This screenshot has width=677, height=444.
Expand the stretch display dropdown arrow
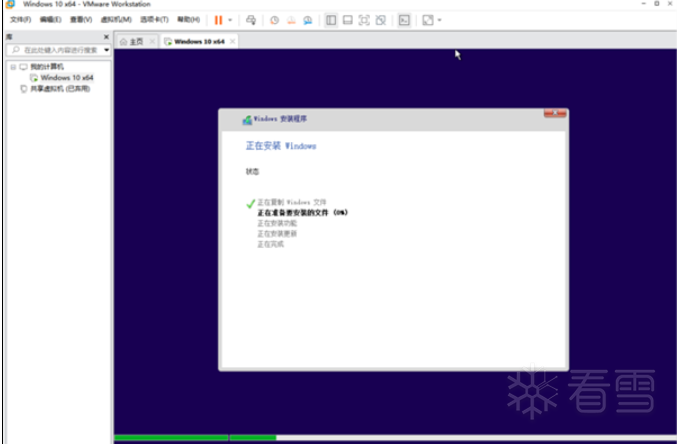coord(440,20)
